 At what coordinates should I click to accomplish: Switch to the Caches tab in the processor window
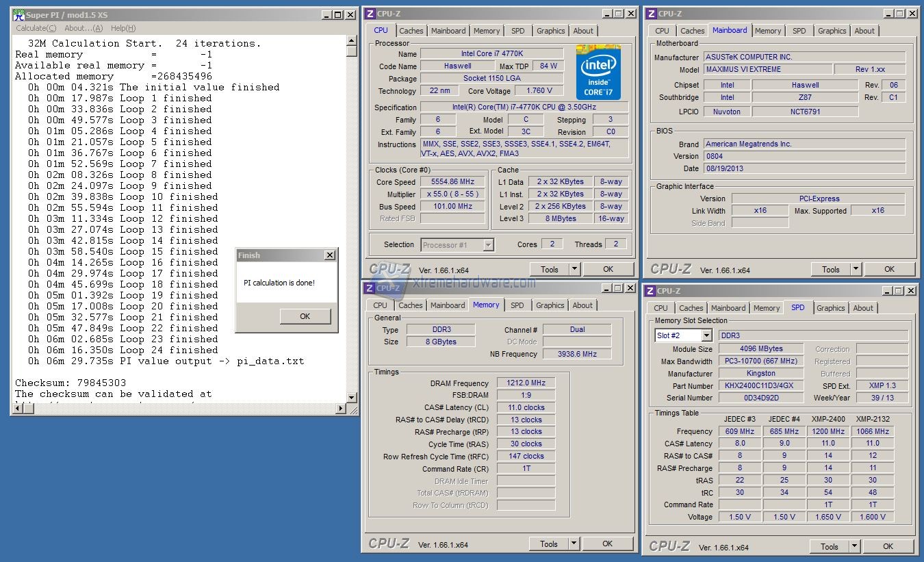(x=411, y=31)
